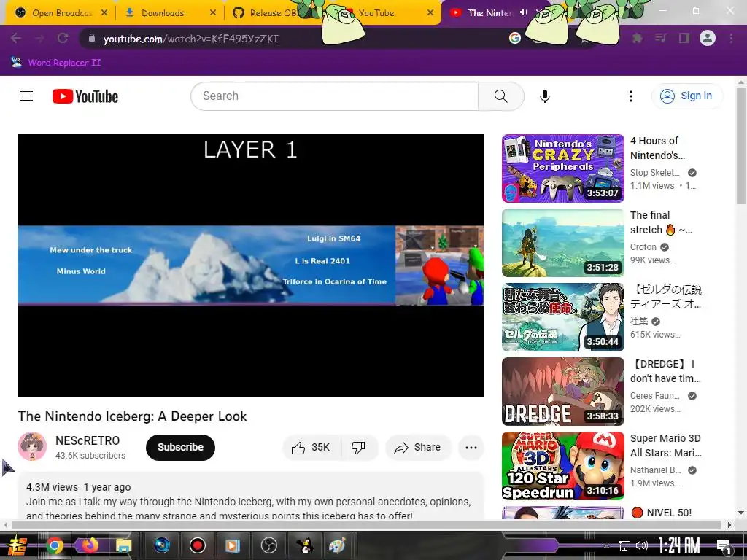This screenshot has width=747, height=560.
Task: Open the penguin app on taskbar
Action: coord(304,545)
